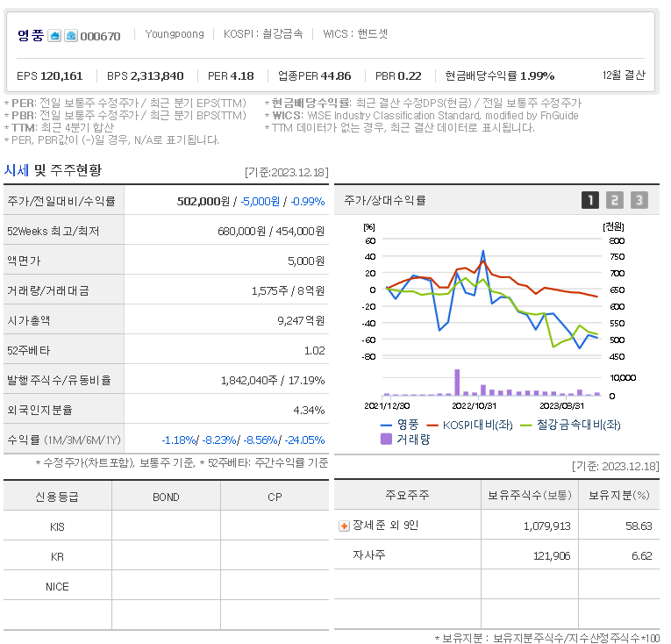Click the tall volume bar near 2022/10/31
This screenshot has width=671, height=644.
(457, 382)
